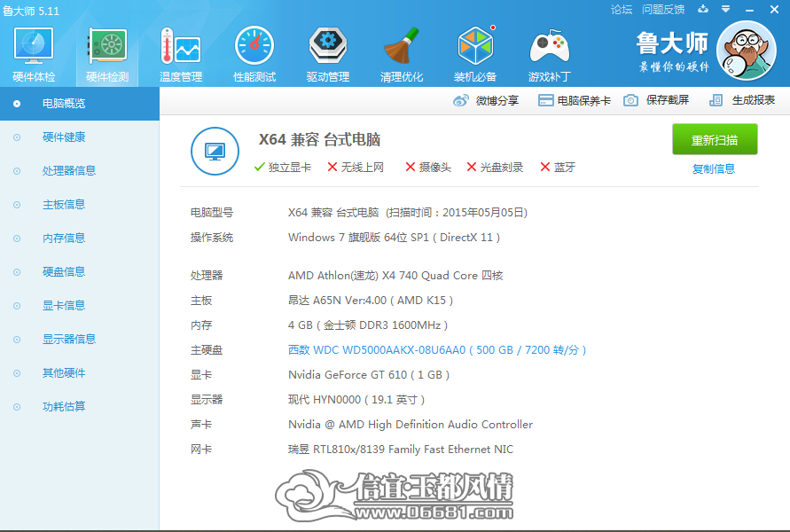Select the 硬件检测 hardware detection tab

click(x=107, y=54)
